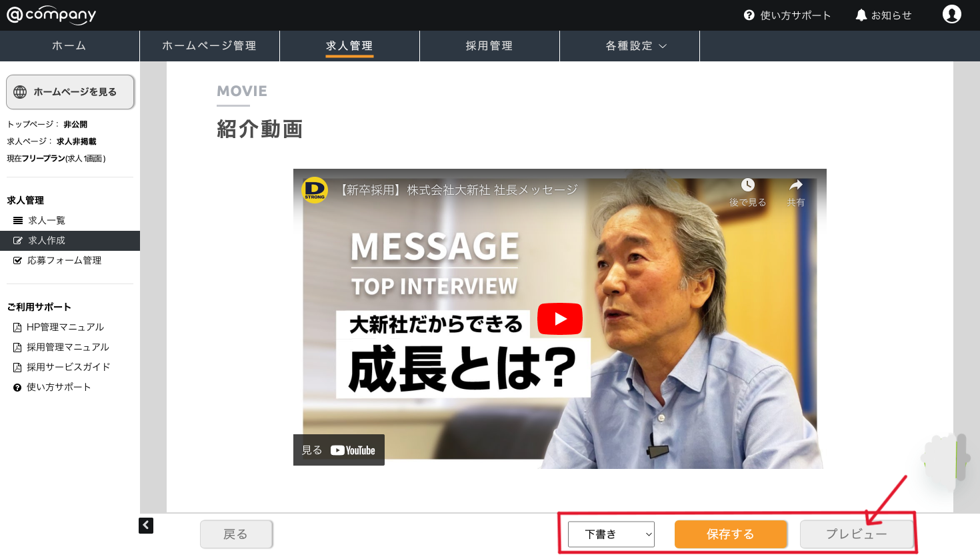Click the 非公開 top page status text

point(75,125)
